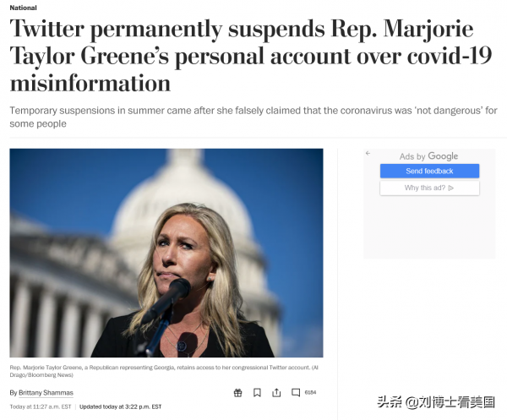Click the Why this ad? button
The image size is (507, 420).
429,188
